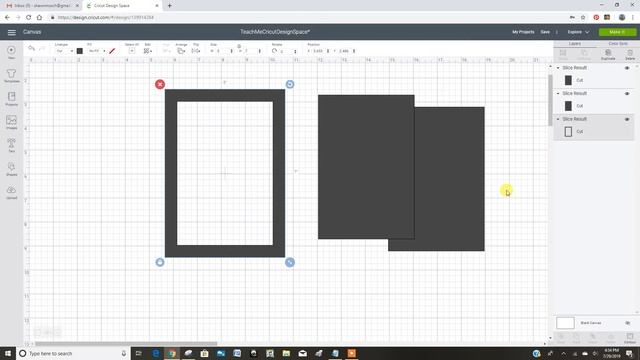The image size is (640, 360).
Task: Collapse the highlighted Slice Result group
Action: click(x=558, y=119)
